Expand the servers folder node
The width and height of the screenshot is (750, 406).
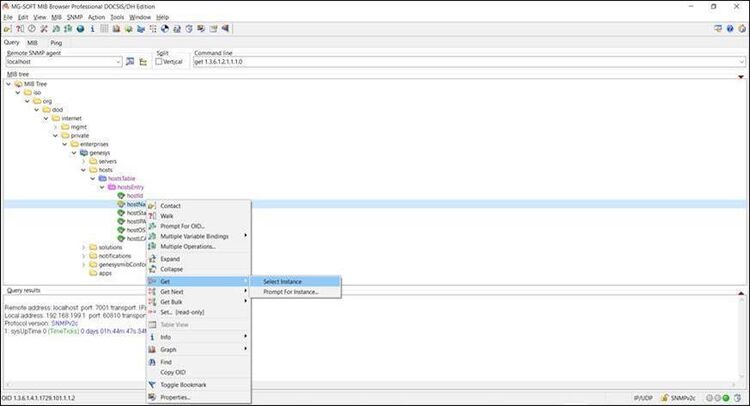click(83, 162)
